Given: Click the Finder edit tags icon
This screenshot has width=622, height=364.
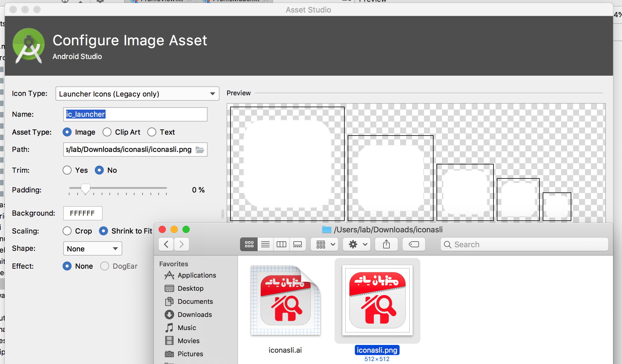Looking at the screenshot, I should coord(414,245).
